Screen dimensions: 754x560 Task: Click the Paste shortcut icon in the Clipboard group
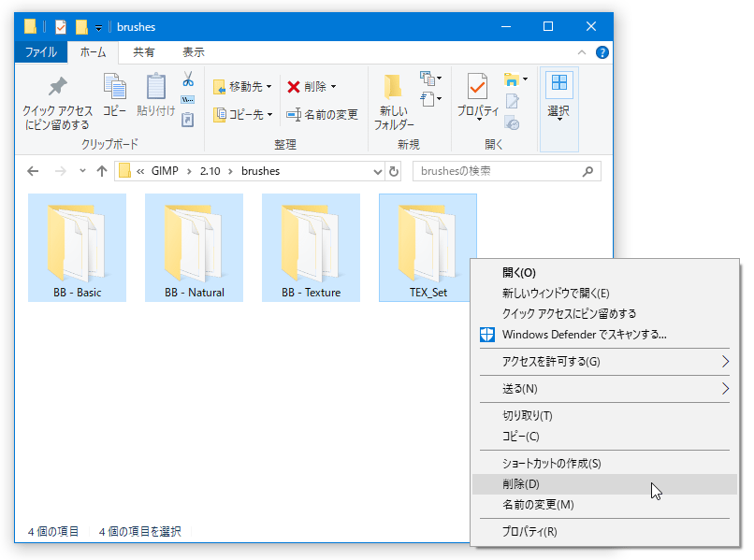point(187,120)
